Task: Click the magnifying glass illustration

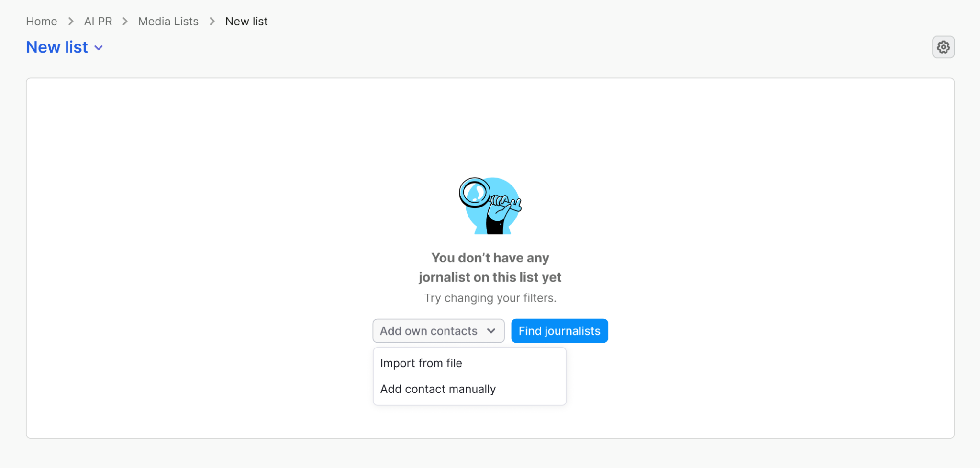Action: click(x=490, y=206)
